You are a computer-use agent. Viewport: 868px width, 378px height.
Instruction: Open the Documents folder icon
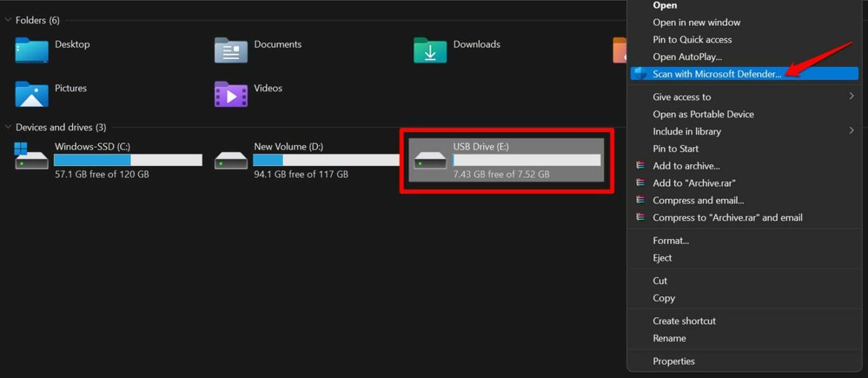[x=231, y=50]
